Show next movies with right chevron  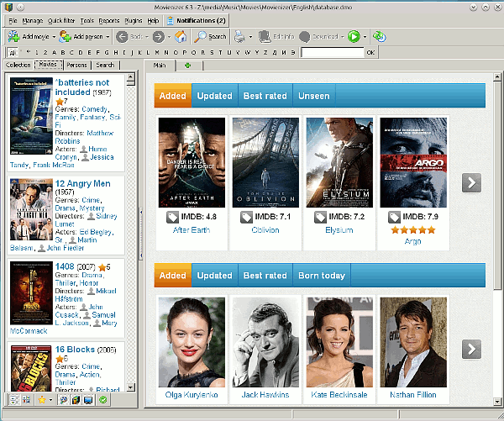471,182
